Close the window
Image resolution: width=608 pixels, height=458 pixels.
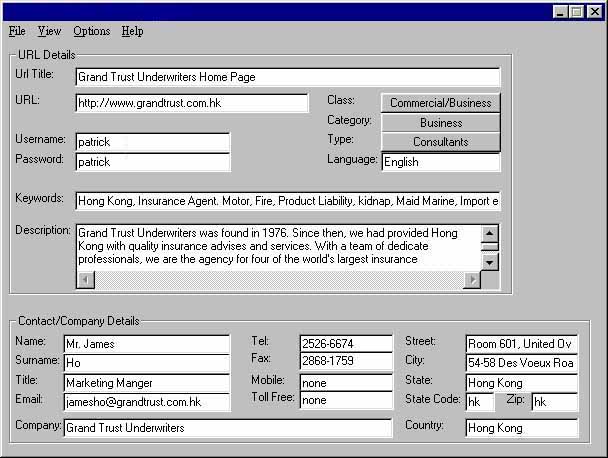pyautogui.click(x=594, y=12)
